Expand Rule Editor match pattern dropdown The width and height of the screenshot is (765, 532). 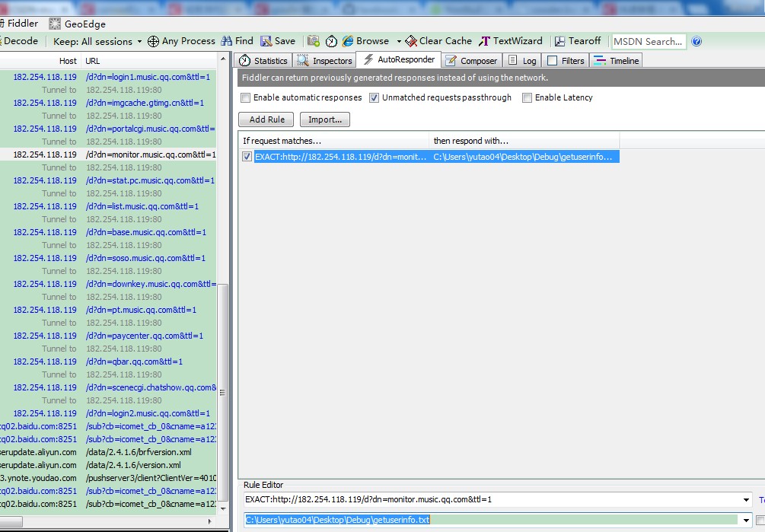click(746, 500)
